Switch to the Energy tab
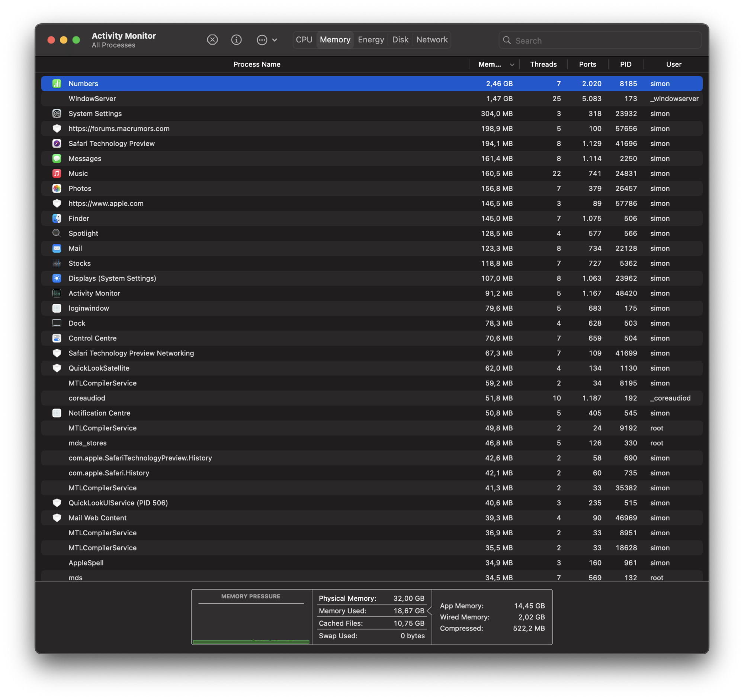Screen dimensions: 744x700 click(x=371, y=40)
